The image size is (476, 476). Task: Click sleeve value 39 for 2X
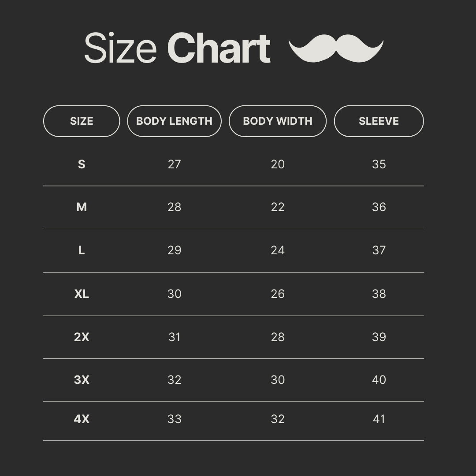[x=379, y=337]
